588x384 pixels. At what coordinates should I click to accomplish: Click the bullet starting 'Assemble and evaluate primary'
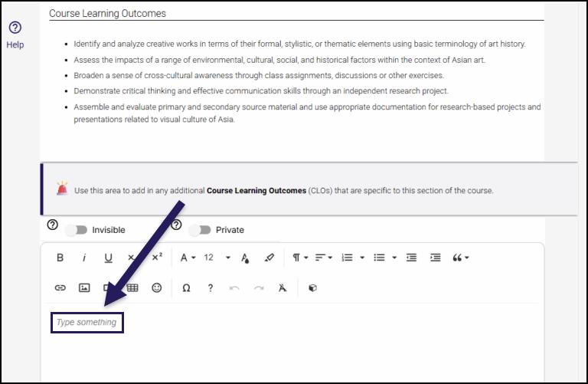(x=307, y=113)
